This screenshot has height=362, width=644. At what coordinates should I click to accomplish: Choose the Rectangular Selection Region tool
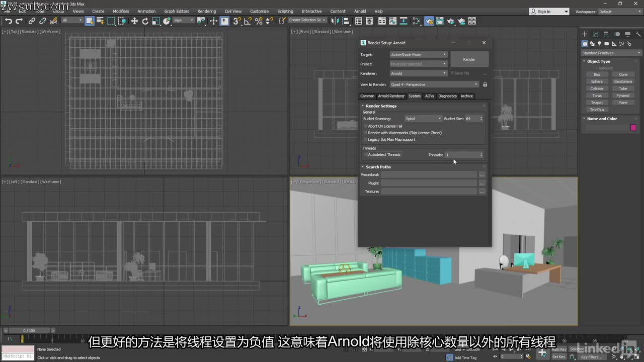(x=111, y=21)
